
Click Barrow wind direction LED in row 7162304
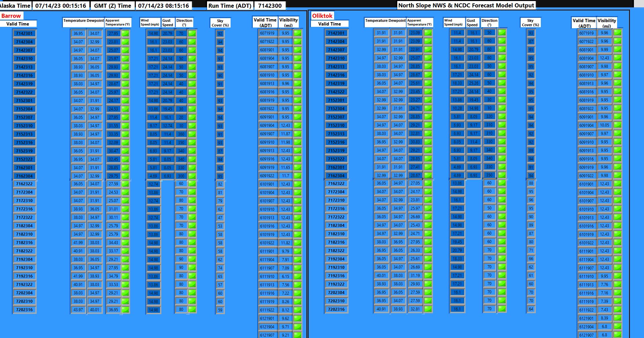192,176
